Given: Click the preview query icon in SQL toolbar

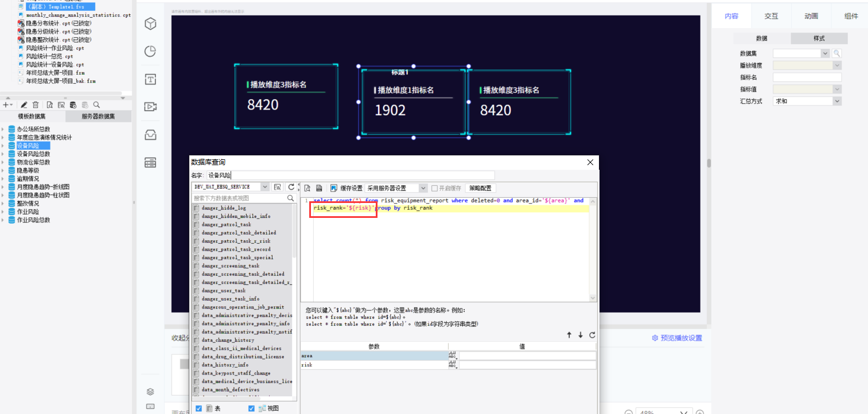Looking at the screenshot, I should (x=307, y=188).
